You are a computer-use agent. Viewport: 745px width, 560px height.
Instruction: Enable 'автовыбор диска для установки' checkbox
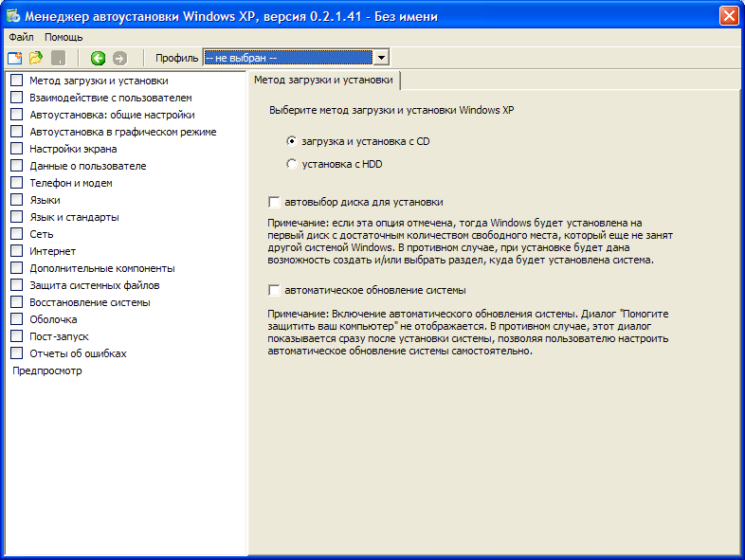[x=274, y=202]
